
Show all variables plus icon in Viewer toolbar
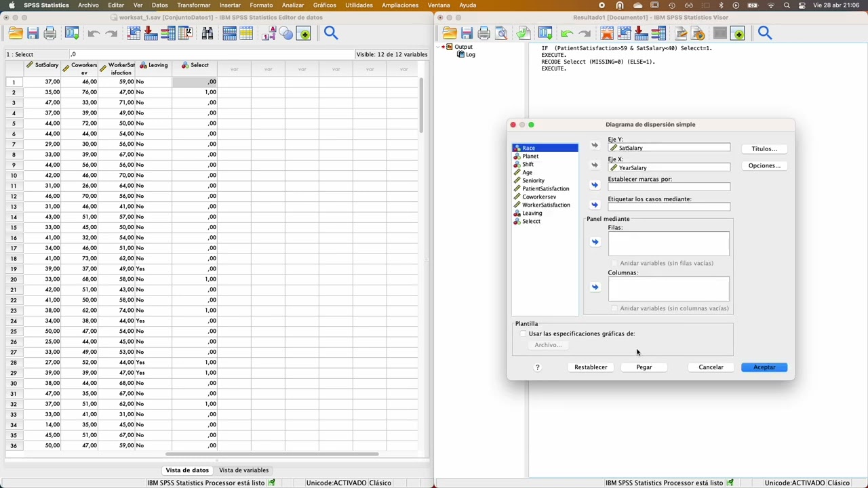point(738,33)
